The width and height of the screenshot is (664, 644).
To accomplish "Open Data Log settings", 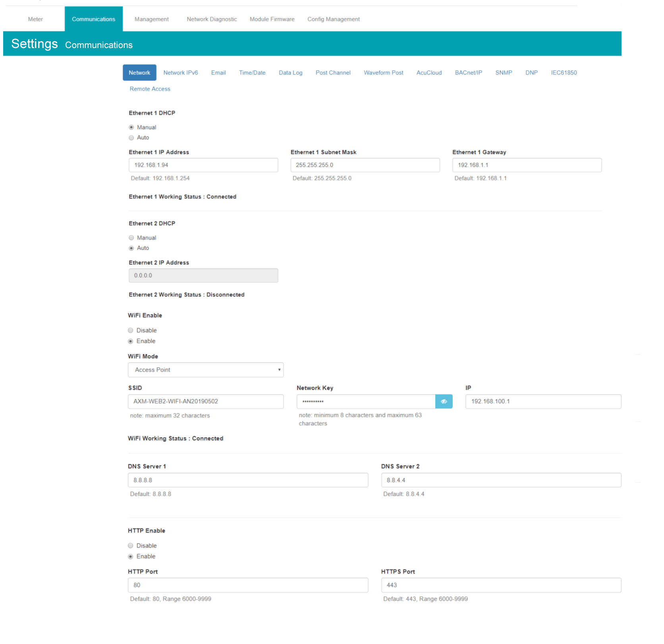I will pyautogui.click(x=291, y=73).
